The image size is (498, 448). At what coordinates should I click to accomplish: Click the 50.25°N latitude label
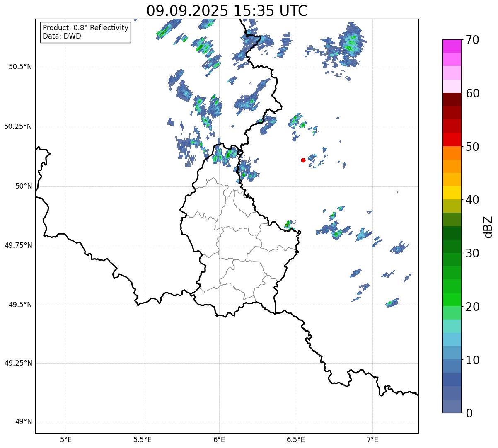click(x=18, y=126)
